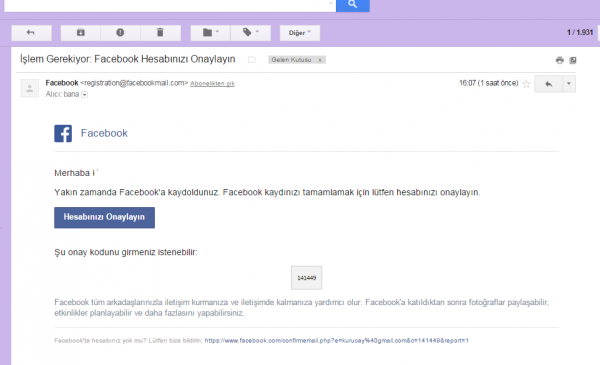Viewport: 600px width, 365px height.
Task: Click the blue search button
Action: [352, 5]
